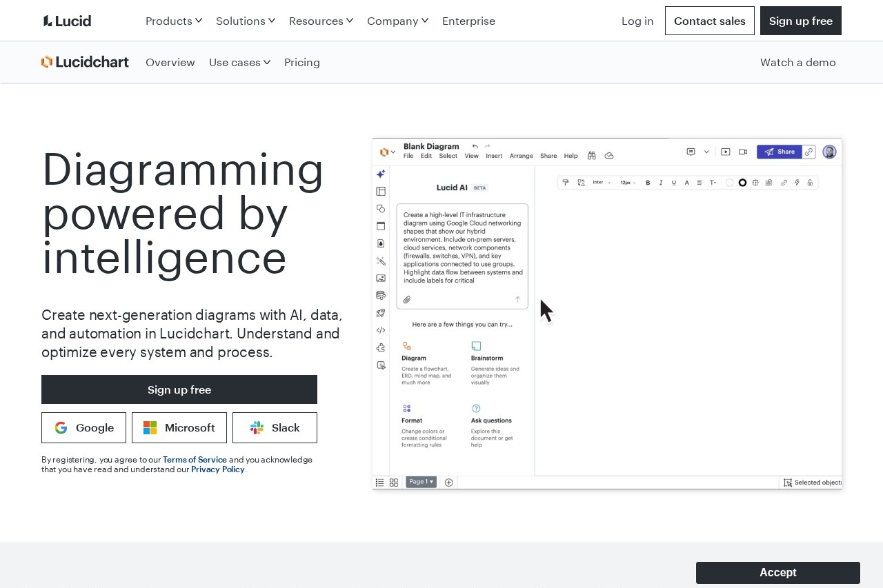The image size is (883, 588).
Task: Select the format painter tool
Action: point(566,182)
